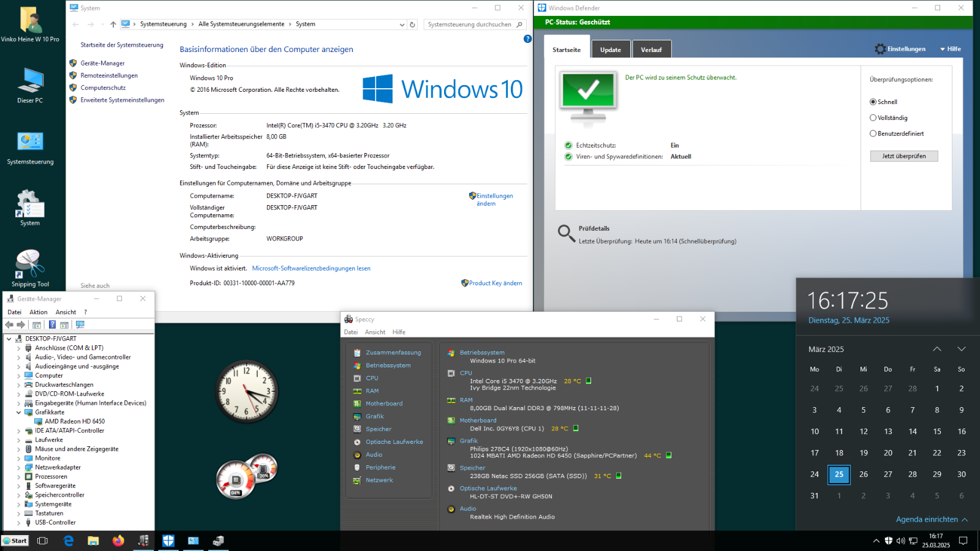Go to previous month in calendar flyout

937,349
